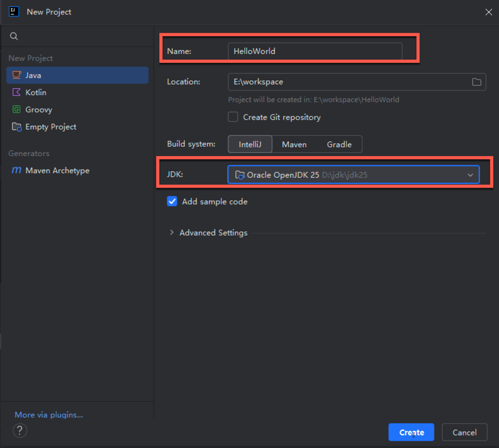This screenshot has width=499, height=448.
Task: Click the 'Name:' label
Action: 179,51
